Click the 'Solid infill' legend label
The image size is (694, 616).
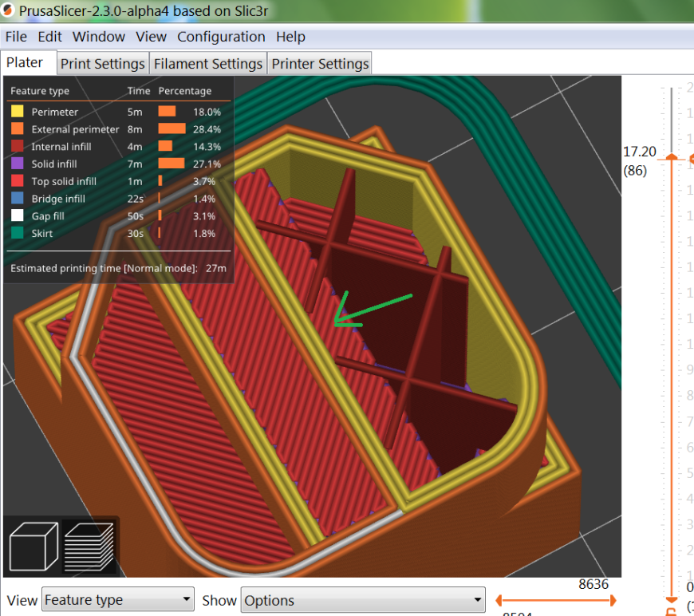54,164
